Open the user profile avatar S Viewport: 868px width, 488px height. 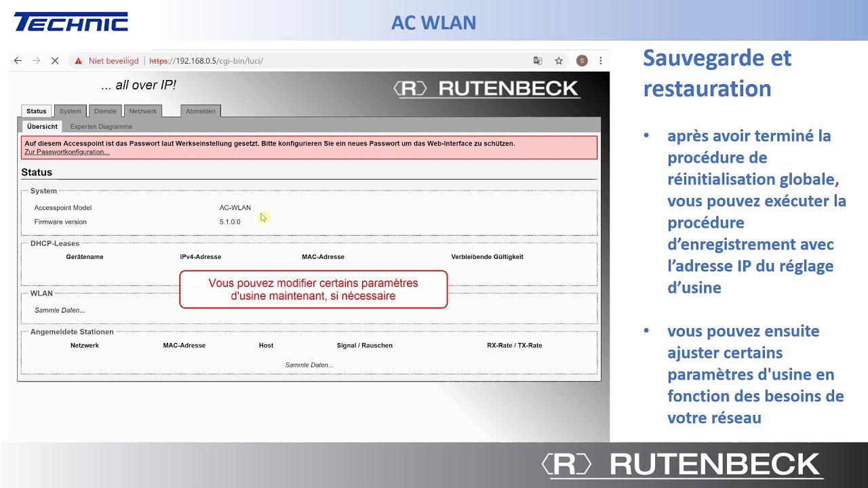coord(582,60)
